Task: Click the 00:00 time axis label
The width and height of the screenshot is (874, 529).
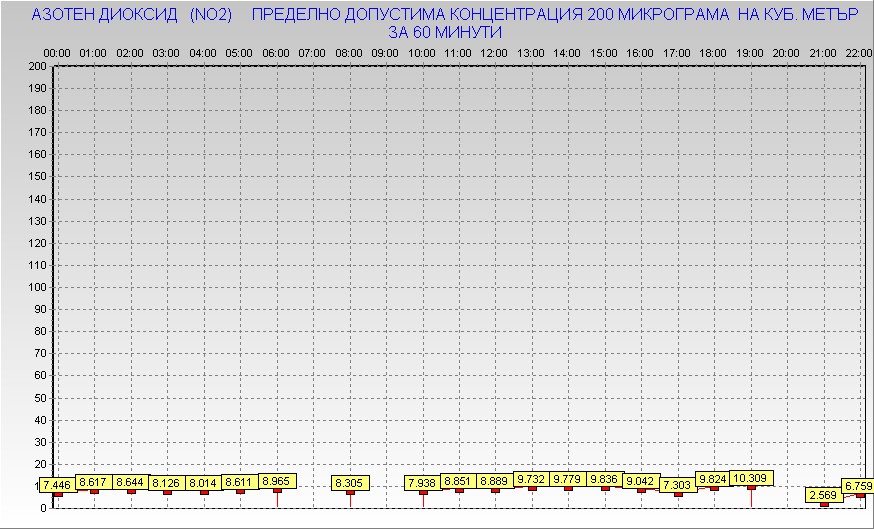Action: coord(57,52)
